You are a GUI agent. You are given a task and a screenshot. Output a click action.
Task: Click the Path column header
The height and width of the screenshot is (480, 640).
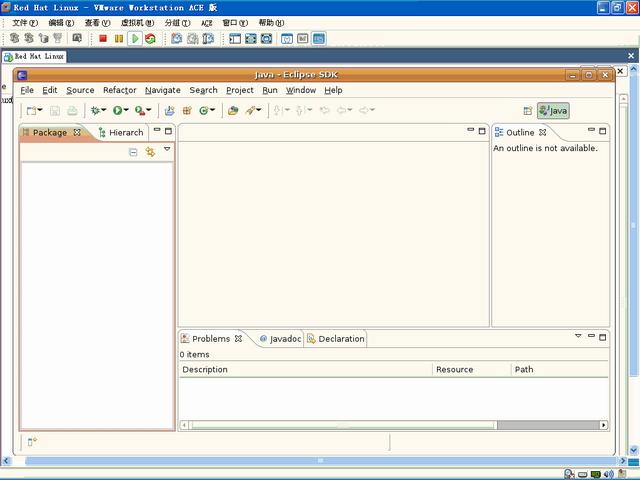pyautogui.click(x=560, y=369)
